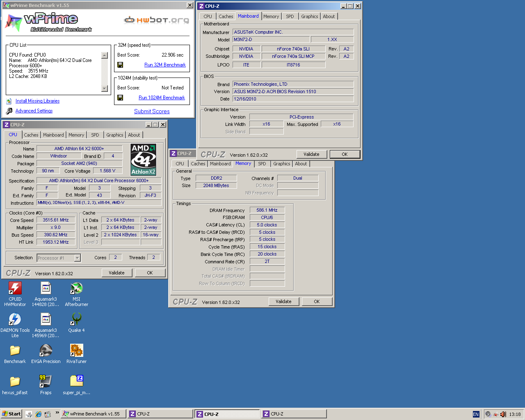Open Memory tab in CPU tab window

click(x=76, y=135)
